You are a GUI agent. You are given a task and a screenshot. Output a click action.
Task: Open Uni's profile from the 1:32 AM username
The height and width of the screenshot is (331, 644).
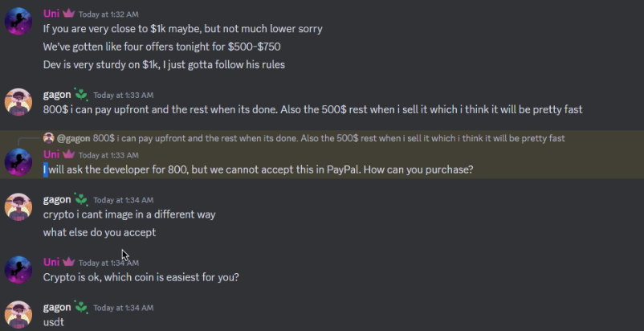tap(51, 14)
